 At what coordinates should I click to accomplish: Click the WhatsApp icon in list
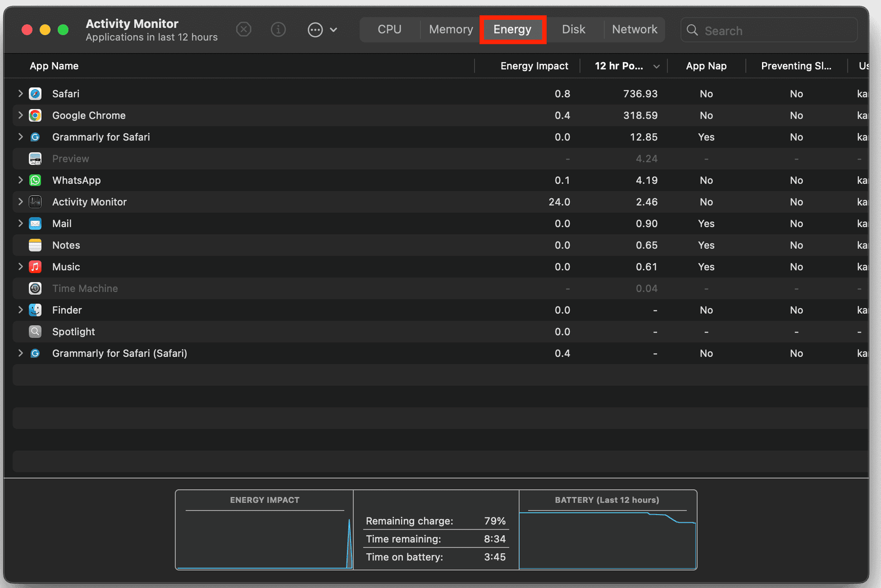pyautogui.click(x=35, y=180)
